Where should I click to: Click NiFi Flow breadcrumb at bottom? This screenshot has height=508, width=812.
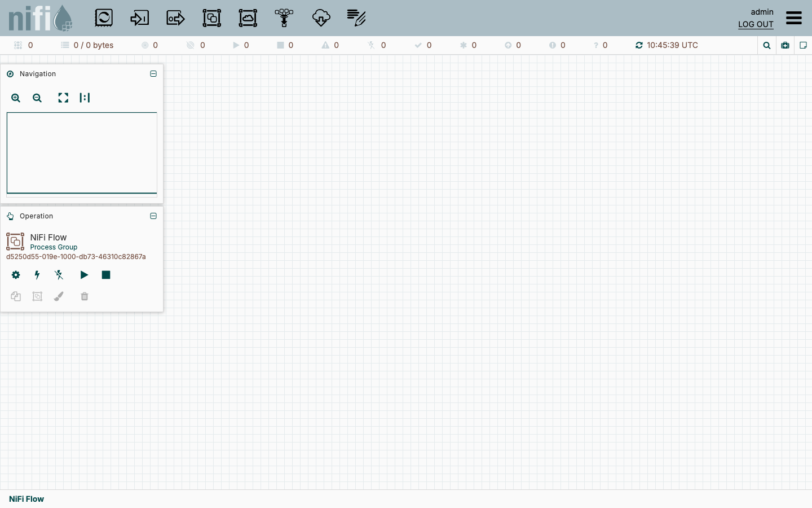coord(27,499)
